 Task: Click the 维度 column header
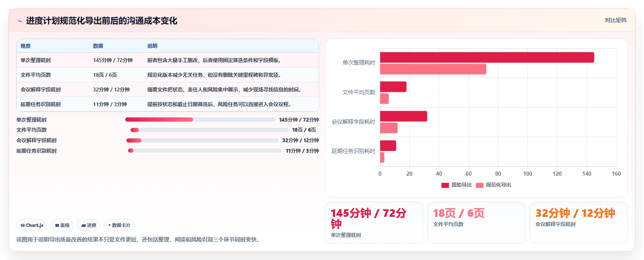point(26,46)
